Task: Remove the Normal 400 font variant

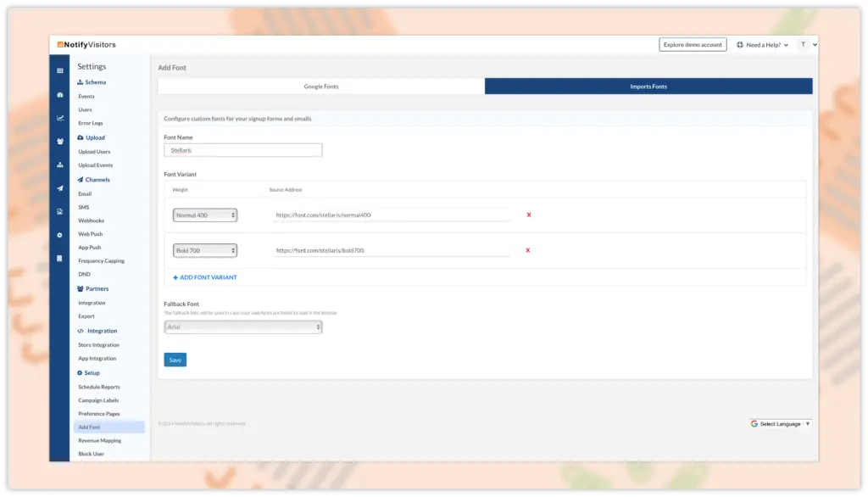Action: point(529,215)
